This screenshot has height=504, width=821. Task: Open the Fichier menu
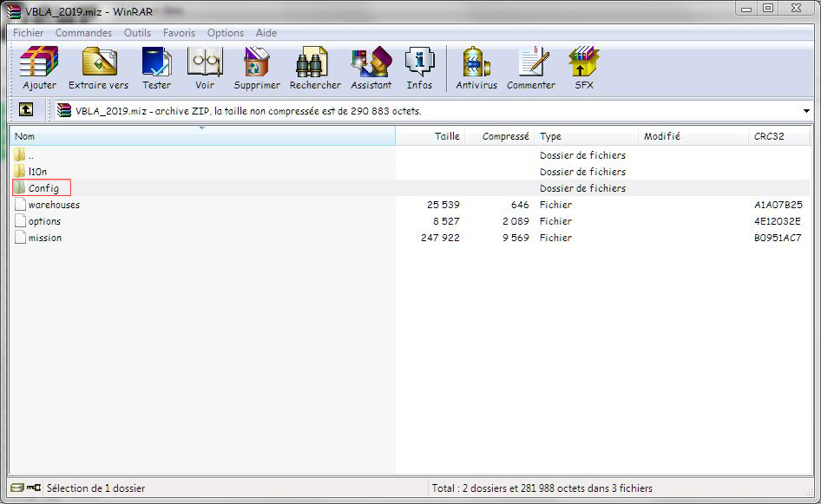tap(29, 33)
